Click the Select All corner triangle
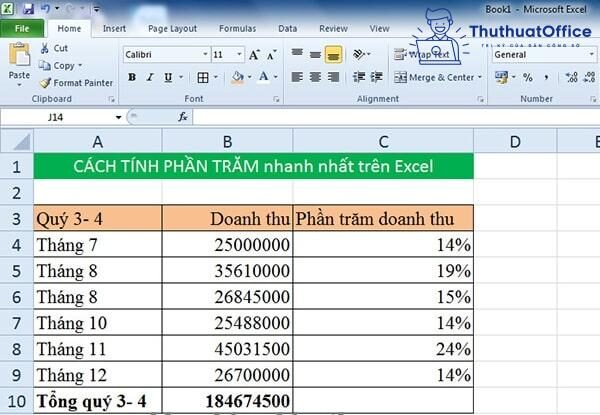The width and height of the screenshot is (600, 415). click(x=17, y=142)
